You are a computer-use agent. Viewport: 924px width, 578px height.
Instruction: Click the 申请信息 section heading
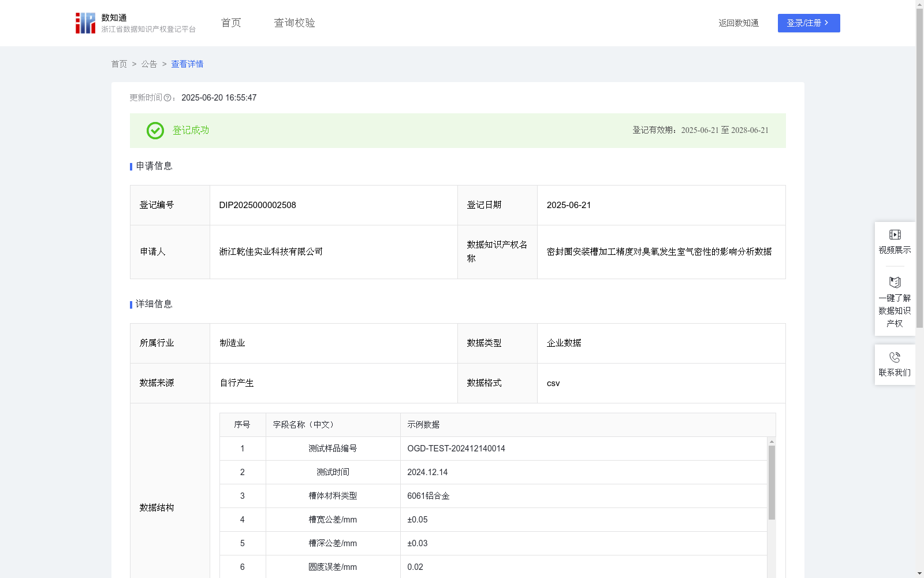(x=154, y=166)
